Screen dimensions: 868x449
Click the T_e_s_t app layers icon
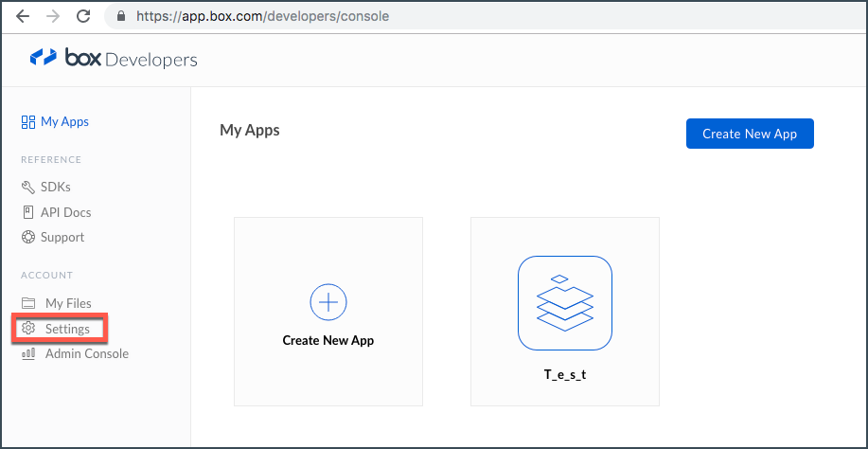565,303
